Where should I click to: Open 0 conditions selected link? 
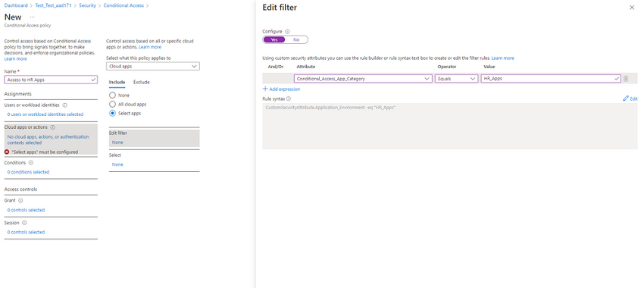point(28,172)
